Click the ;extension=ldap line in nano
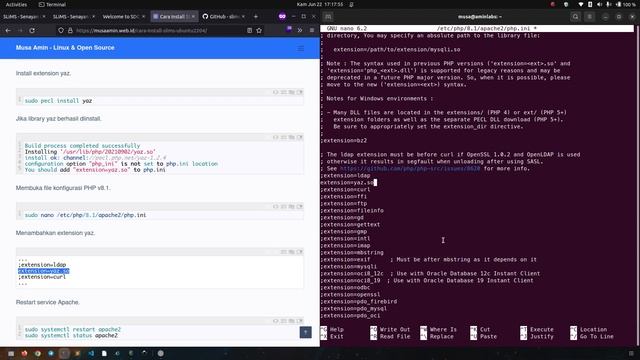This screenshot has height=360, width=640. coord(345,176)
